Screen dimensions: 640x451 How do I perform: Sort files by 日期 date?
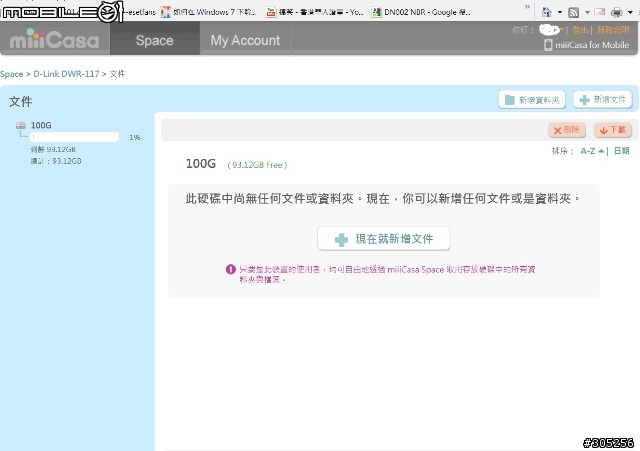tap(622, 151)
